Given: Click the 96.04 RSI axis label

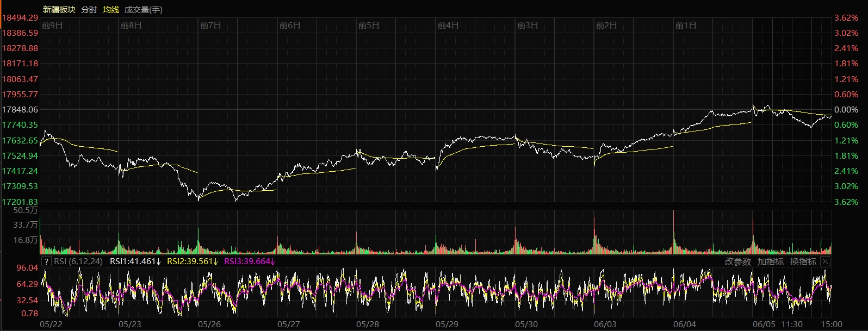Looking at the screenshot, I should [27, 268].
